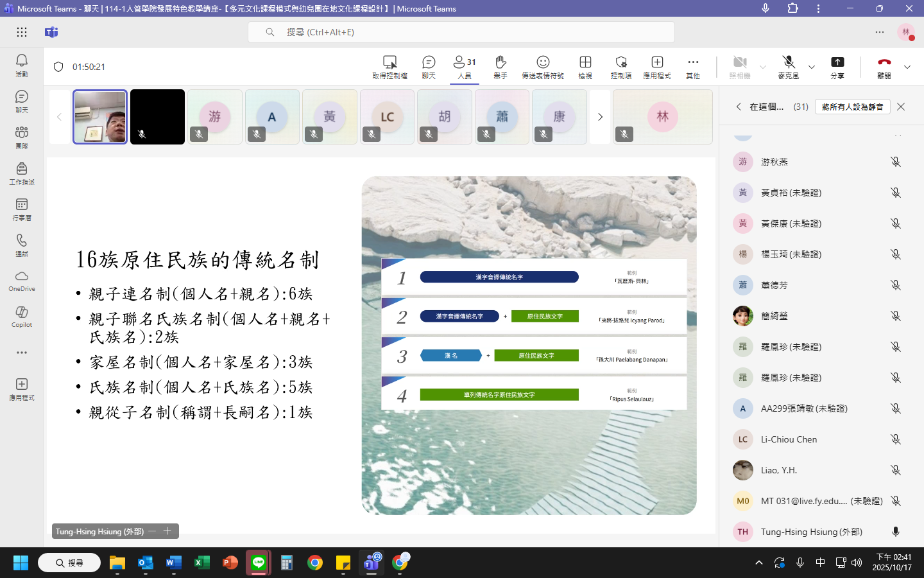The image size is (924, 578).
Task: Open the More actions menu in toolbar
Action: point(693,66)
